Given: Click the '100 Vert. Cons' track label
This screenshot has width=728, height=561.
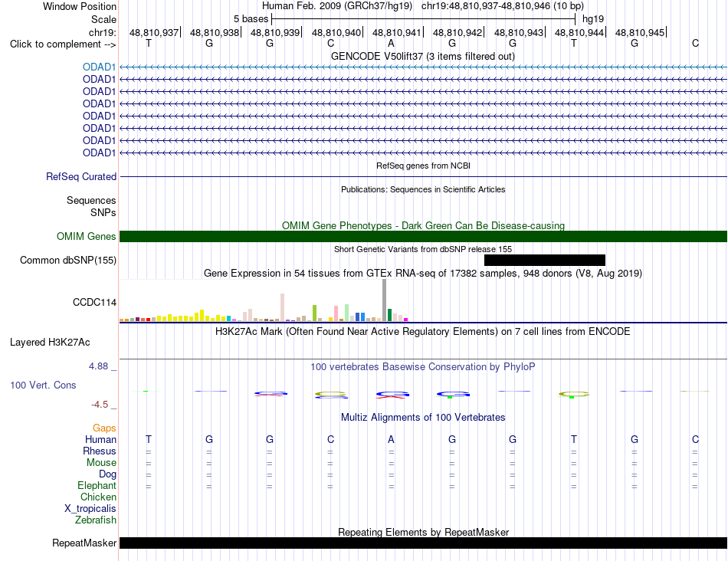Looking at the screenshot, I should tap(43, 385).
